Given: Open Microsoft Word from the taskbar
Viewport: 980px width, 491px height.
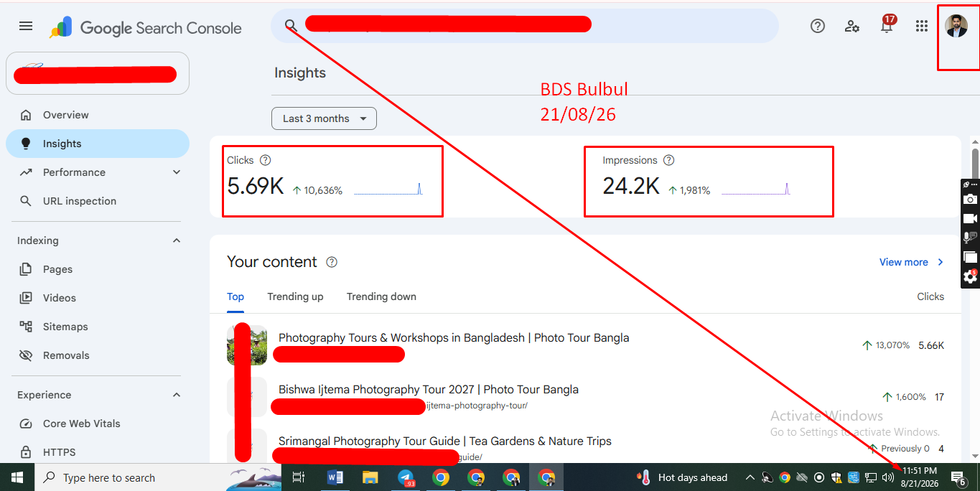Looking at the screenshot, I should [x=335, y=477].
